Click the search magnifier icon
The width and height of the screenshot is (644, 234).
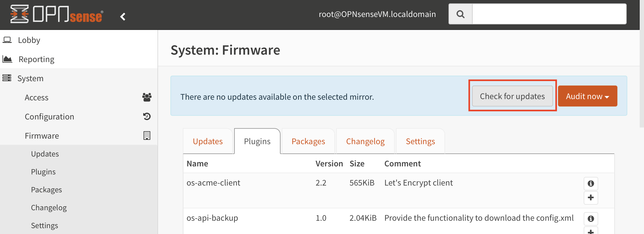pyautogui.click(x=460, y=14)
